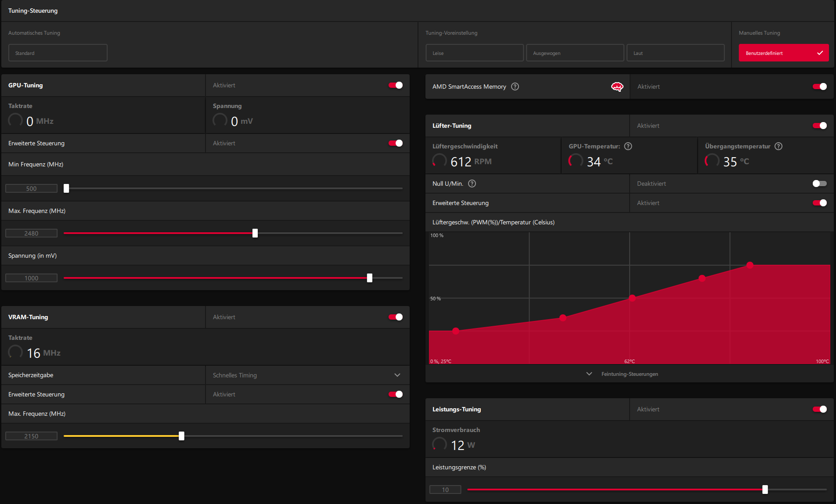Open Übergangstemperatur help icon

click(778, 146)
